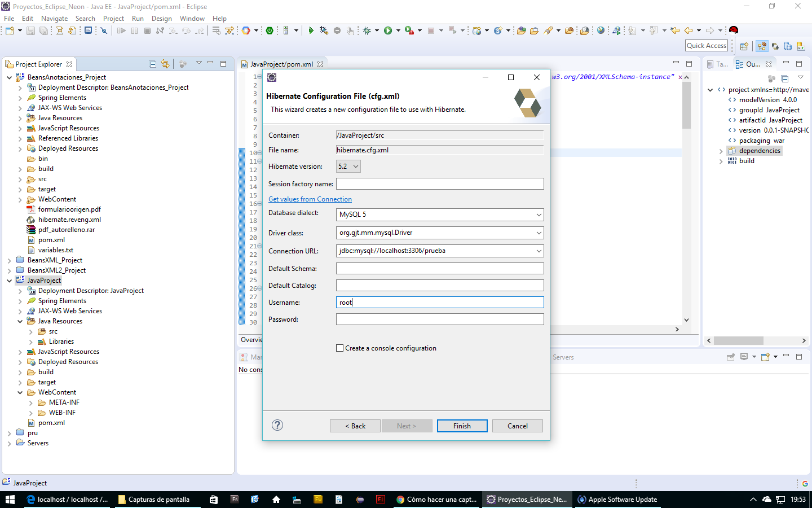Screen dimensions: 812x508
Task: Switch to the Java EE perspective icon
Action: coord(762,46)
